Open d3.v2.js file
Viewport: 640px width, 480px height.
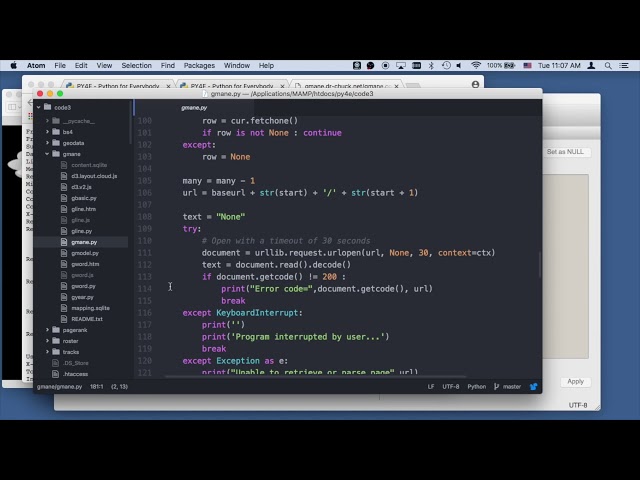81,187
